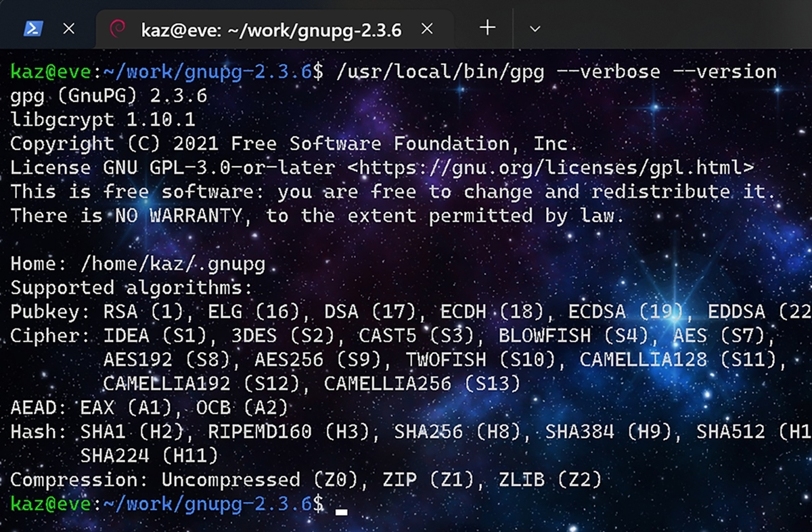This screenshot has width=812, height=532.
Task: Select the kaz@eve gnupg-2.3.6 tab
Action: point(274,29)
